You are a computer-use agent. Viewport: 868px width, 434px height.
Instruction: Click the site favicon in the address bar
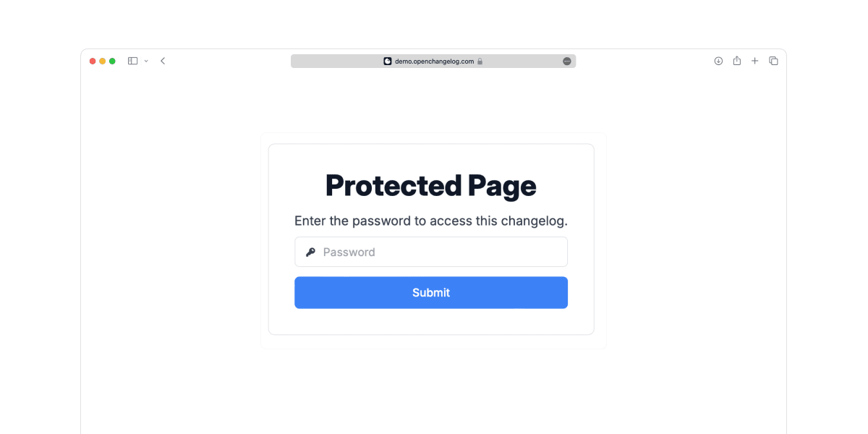[x=387, y=61]
